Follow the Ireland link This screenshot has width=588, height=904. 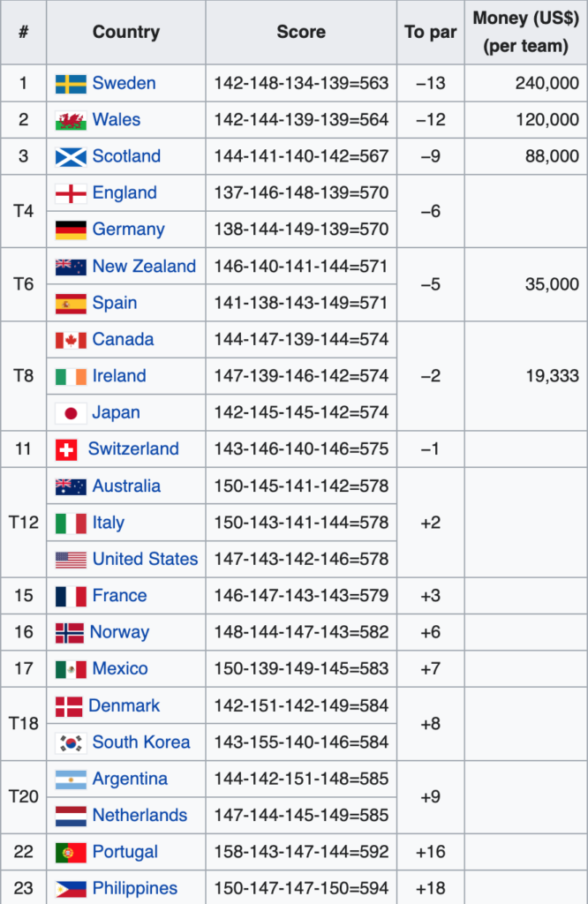coord(119,376)
